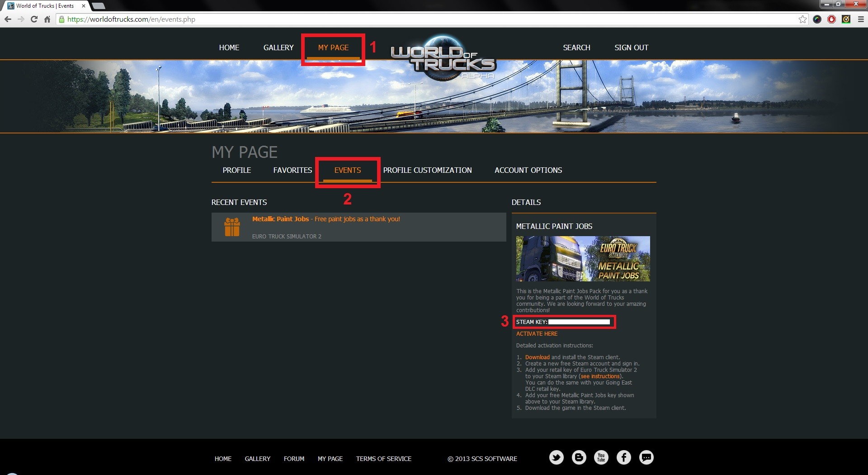Open the see instructions link
This screenshot has height=475, width=868.
click(x=600, y=376)
